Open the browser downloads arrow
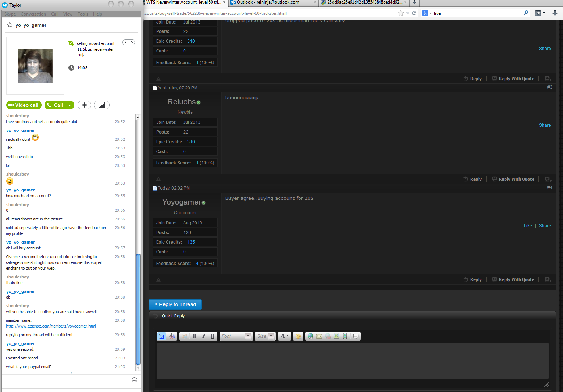Viewport: 563px width, 392px height. pyautogui.click(x=555, y=13)
